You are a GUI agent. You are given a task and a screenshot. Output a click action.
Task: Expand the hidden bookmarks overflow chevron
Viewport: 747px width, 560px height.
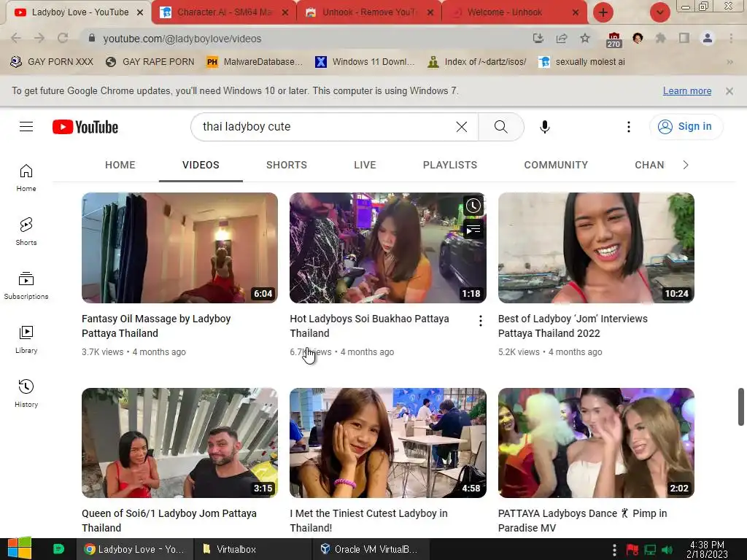pyautogui.click(x=729, y=62)
